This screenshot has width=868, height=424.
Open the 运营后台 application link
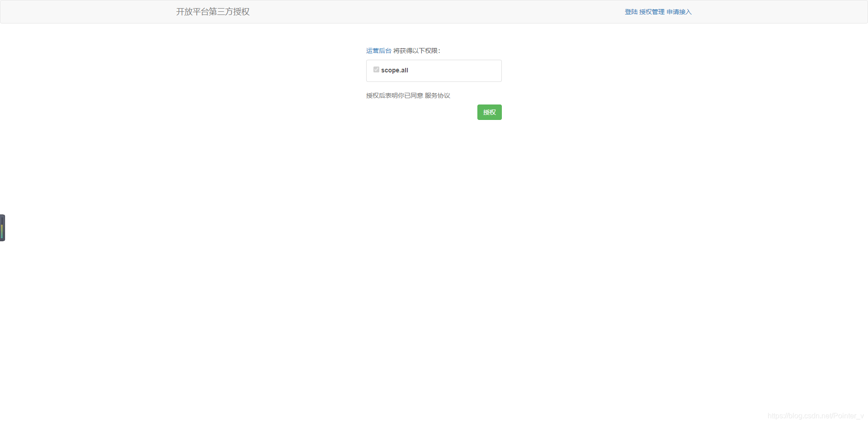(379, 51)
